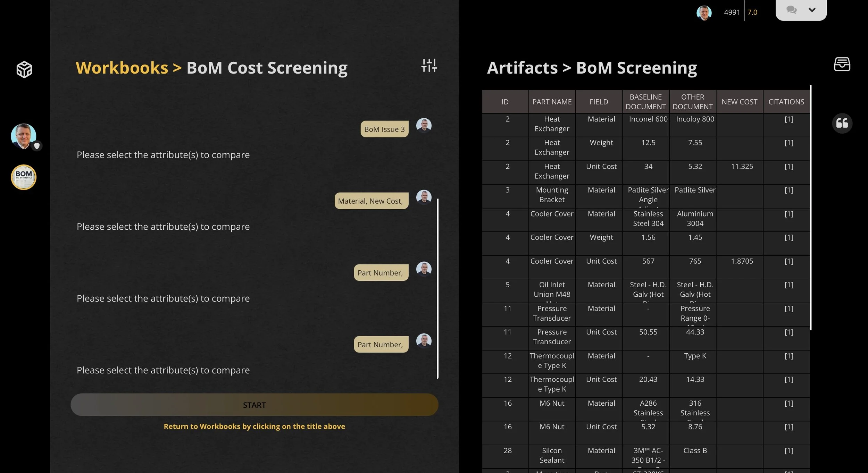The width and height of the screenshot is (868, 473).
Task: Click the cube logo icon in sidebar
Action: click(x=24, y=69)
